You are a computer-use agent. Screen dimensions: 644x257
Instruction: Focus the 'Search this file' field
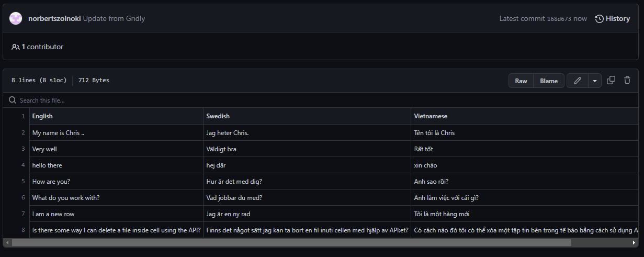(322, 100)
